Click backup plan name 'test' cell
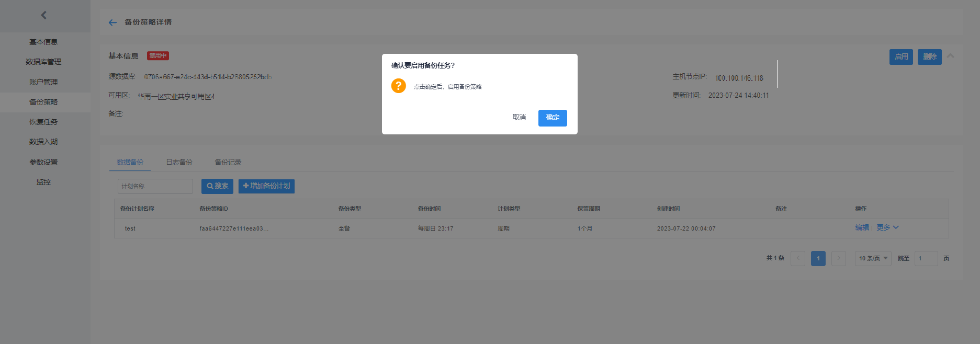This screenshot has width=980, height=344. coord(130,228)
